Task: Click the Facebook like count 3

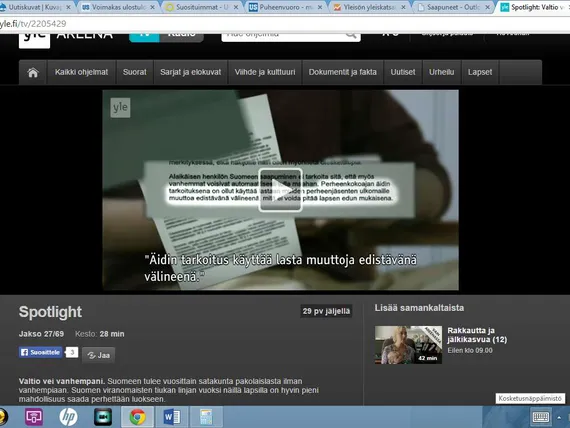Action: tap(72, 352)
